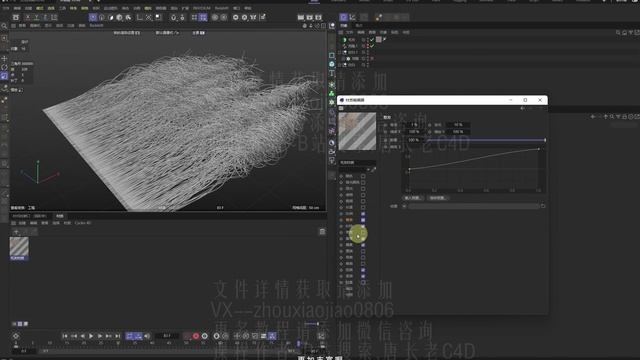This screenshot has height=360, width=640.
Task: Uncheck the Scale channel checkbox
Action: point(363,213)
